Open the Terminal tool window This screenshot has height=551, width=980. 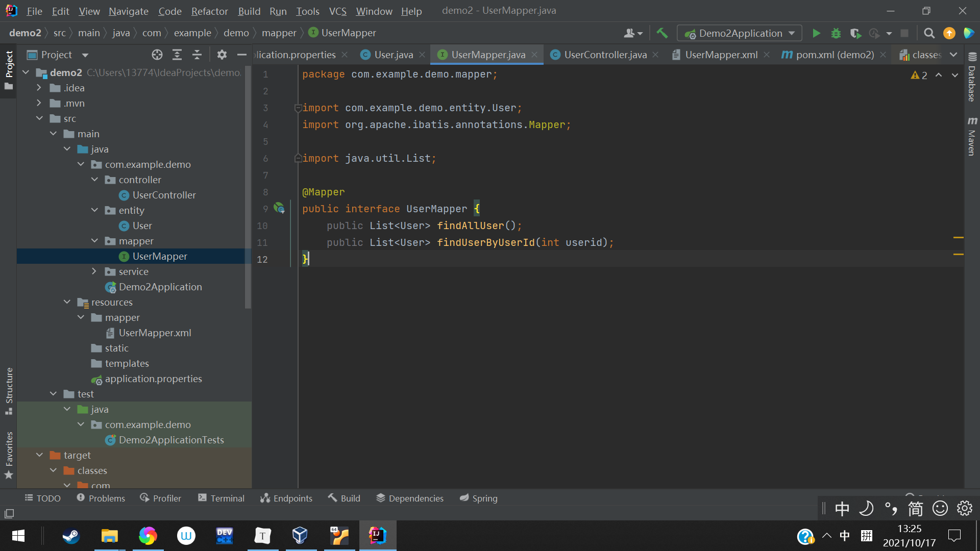221,498
